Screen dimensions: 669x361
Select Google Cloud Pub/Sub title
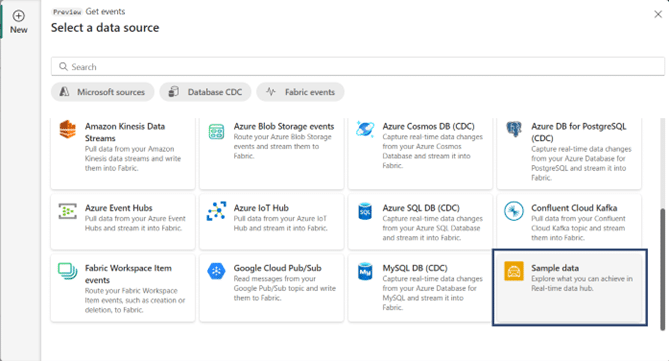277,268
